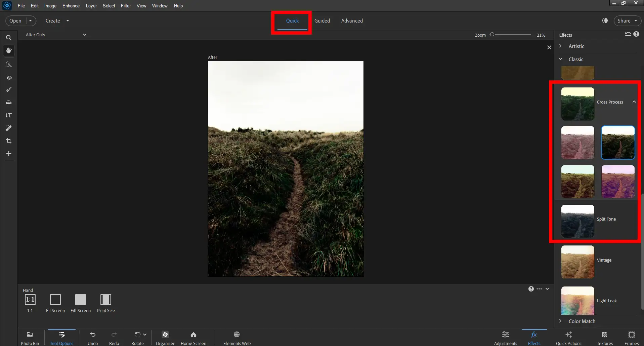Open the Quick Actions panel
The height and width of the screenshot is (346, 644).
(x=569, y=338)
